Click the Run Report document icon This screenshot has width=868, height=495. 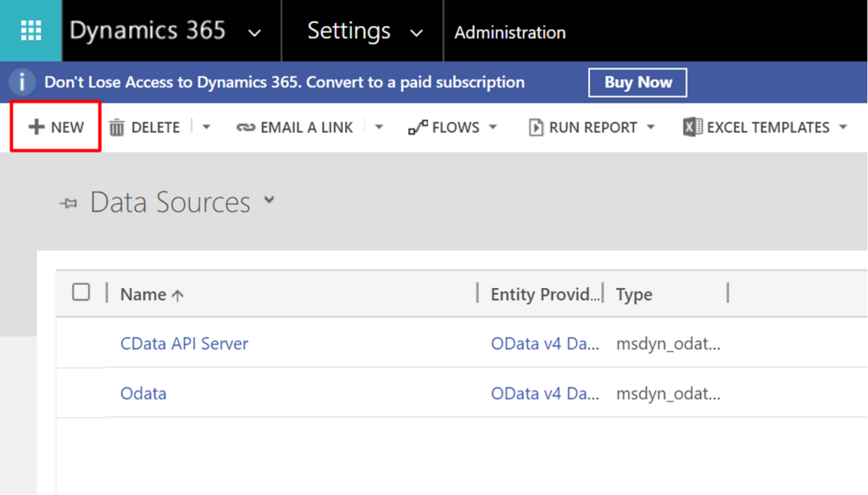pyautogui.click(x=536, y=127)
